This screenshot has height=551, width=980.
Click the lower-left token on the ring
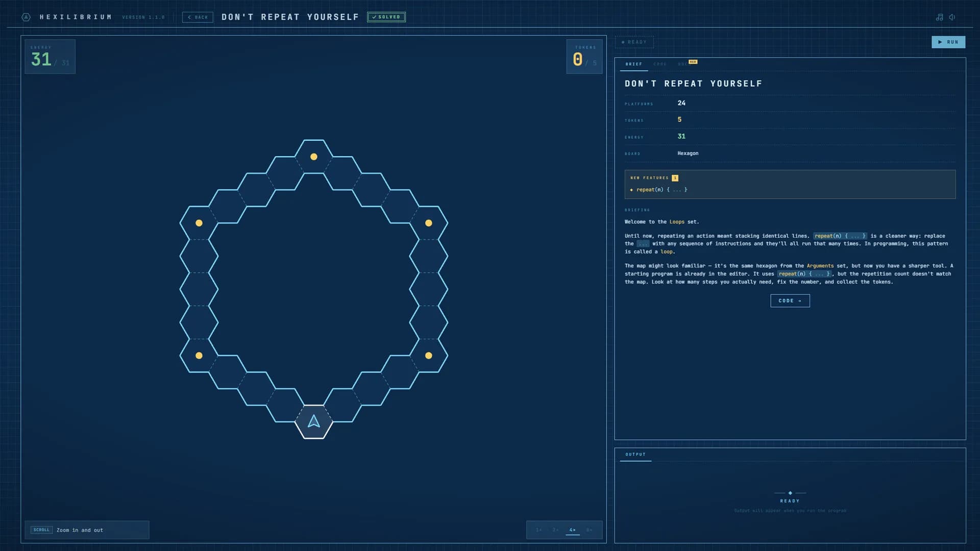point(199,356)
